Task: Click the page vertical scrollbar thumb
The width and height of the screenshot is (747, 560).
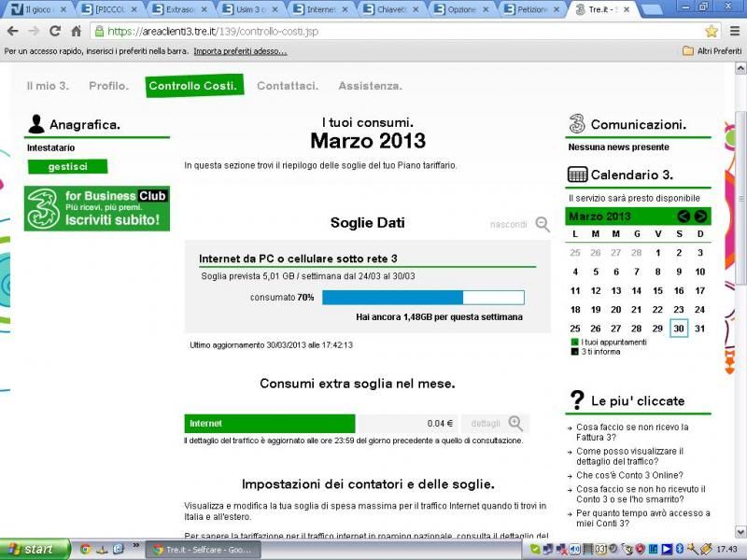Action: pyautogui.click(x=740, y=198)
